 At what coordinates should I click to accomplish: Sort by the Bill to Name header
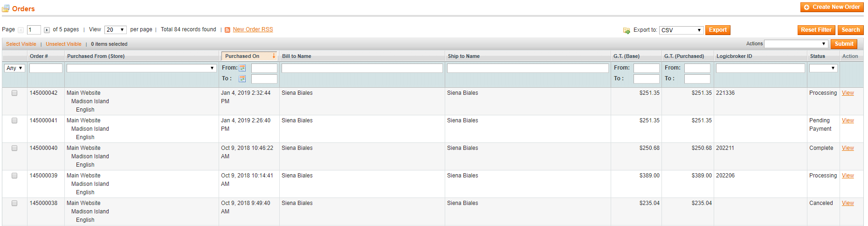[296, 56]
